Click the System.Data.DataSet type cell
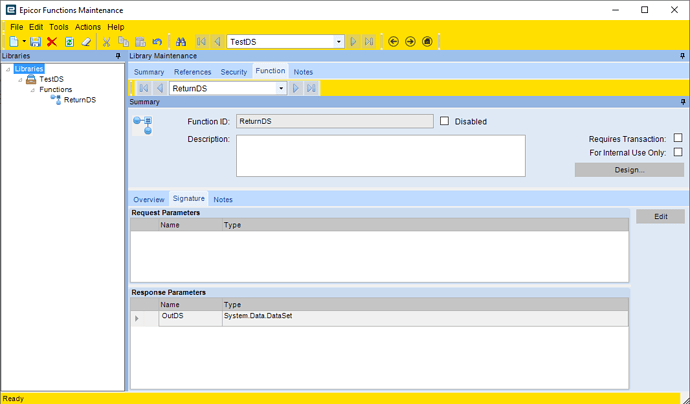The image size is (690, 404). 425,318
